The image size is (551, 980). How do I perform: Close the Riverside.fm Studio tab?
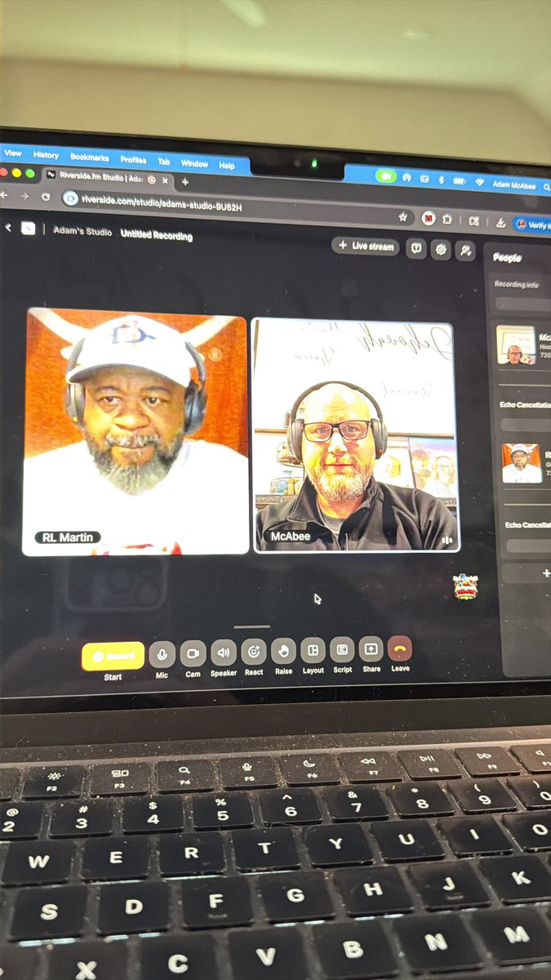coord(166,180)
